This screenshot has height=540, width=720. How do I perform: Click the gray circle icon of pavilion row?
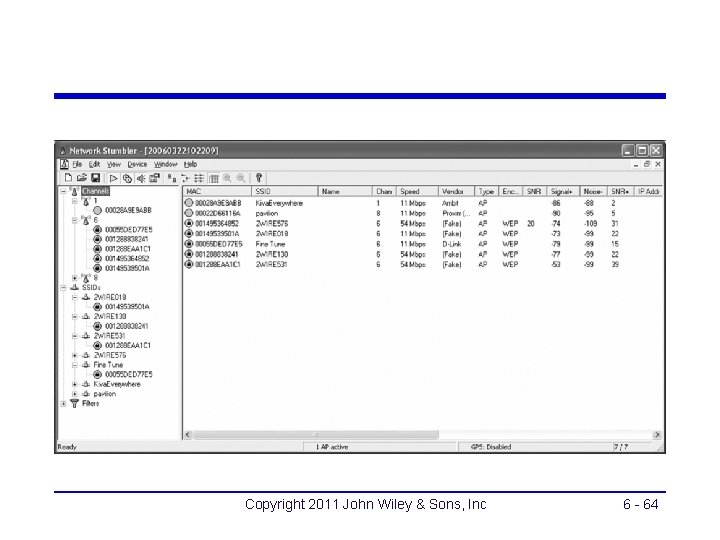click(189, 213)
